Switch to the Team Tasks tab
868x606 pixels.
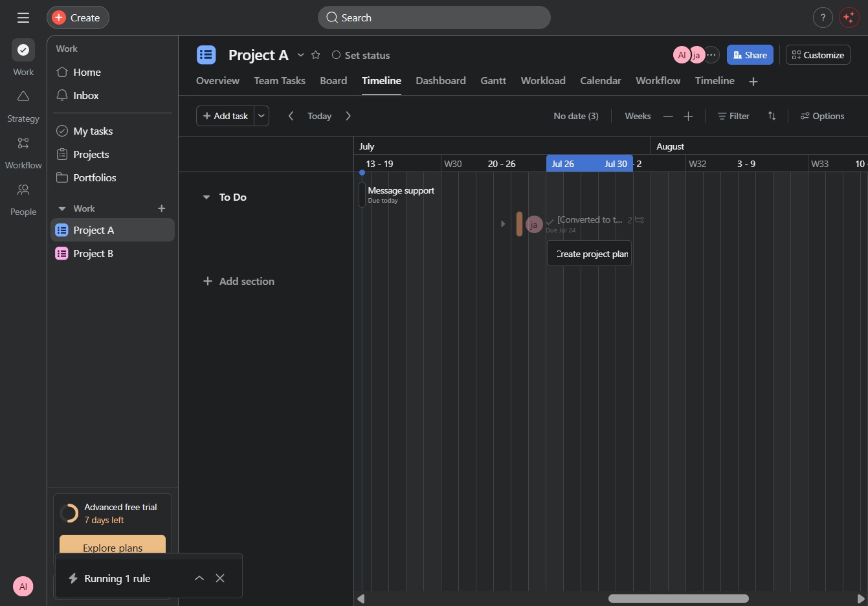click(x=280, y=80)
